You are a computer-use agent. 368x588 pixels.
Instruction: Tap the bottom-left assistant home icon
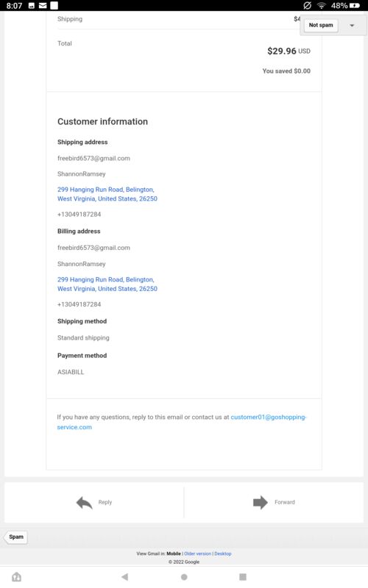(16, 577)
